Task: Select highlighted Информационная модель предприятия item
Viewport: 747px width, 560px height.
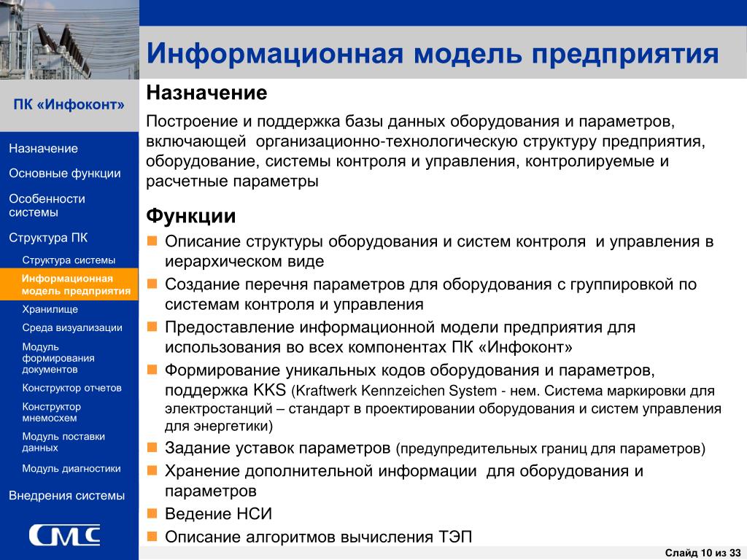Action: pyautogui.click(x=69, y=285)
